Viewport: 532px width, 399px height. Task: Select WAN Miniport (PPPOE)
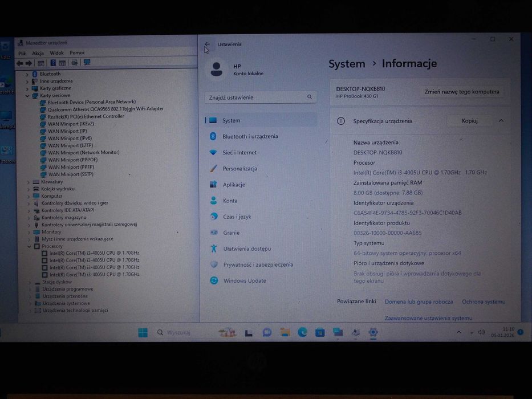click(x=73, y=160)
